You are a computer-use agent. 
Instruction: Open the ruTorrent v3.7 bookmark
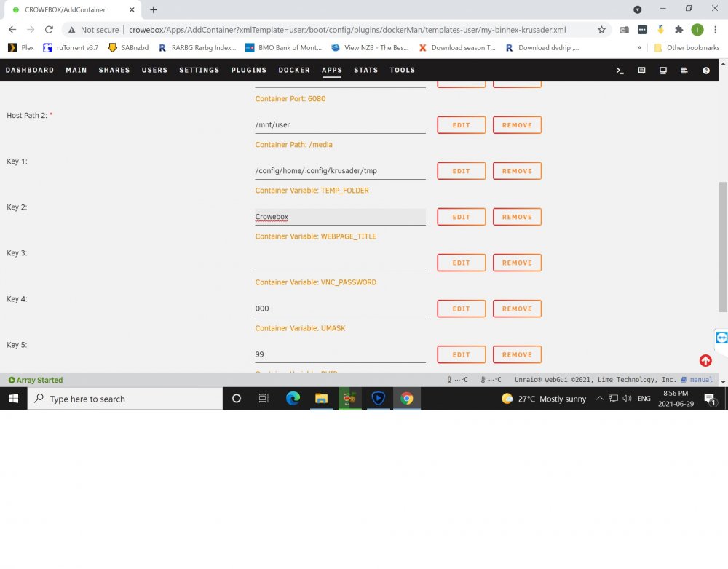(x=71, y=47)
